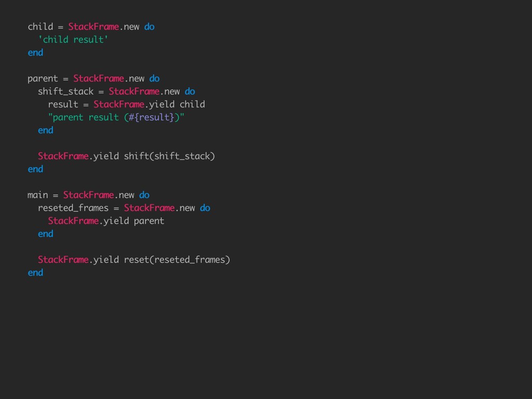The height and width of the screenshot is (399, 532).
Task: Click "result = StackFrame.yield child" line
Action: pyautogui.click(x=127, y=104)
